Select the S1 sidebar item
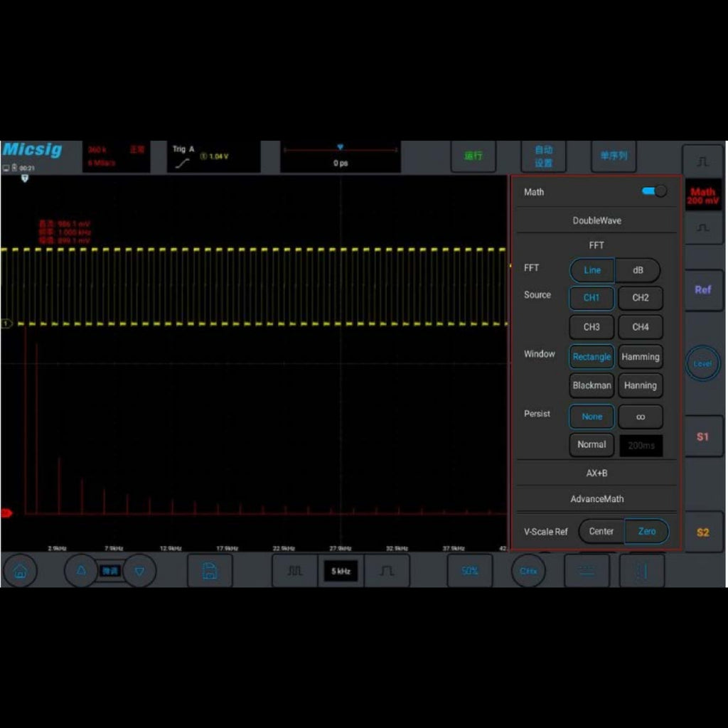The height and width of the screenshot is (728, 728). 702,437
